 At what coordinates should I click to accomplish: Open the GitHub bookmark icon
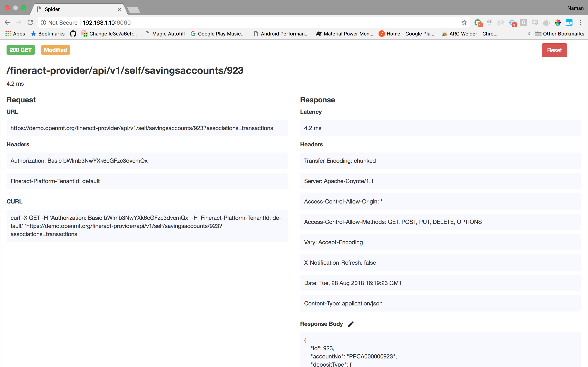click(x=73, y=34)
